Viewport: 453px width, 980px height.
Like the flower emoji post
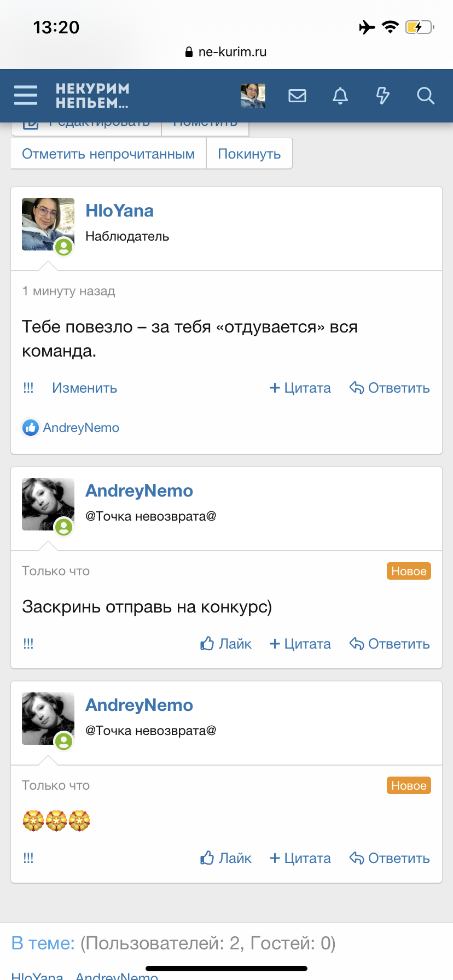pos(226,858)
